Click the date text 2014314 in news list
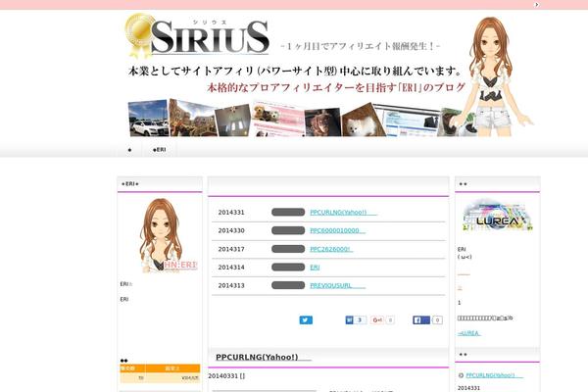The height and width of the screenshot is (392, 588). (x=231, y=268)
